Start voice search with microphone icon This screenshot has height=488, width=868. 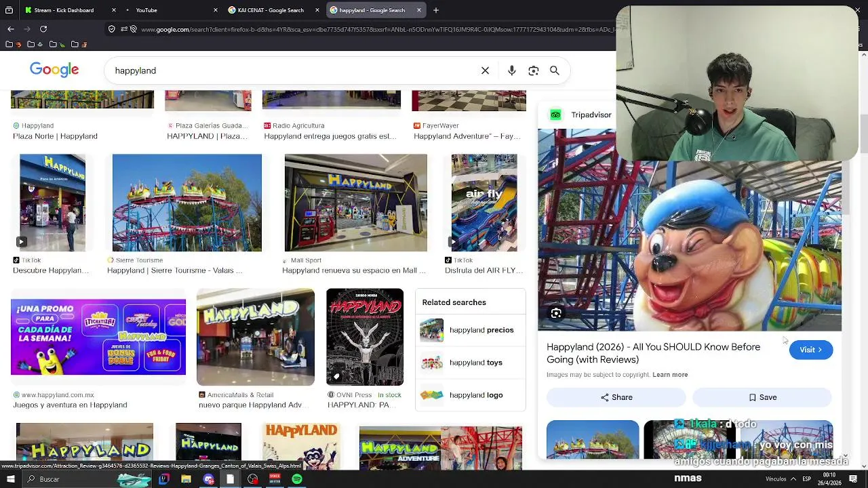512,70
